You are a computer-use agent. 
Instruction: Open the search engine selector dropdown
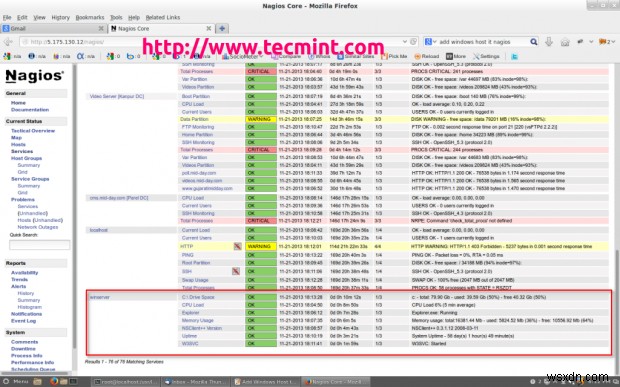430,42
